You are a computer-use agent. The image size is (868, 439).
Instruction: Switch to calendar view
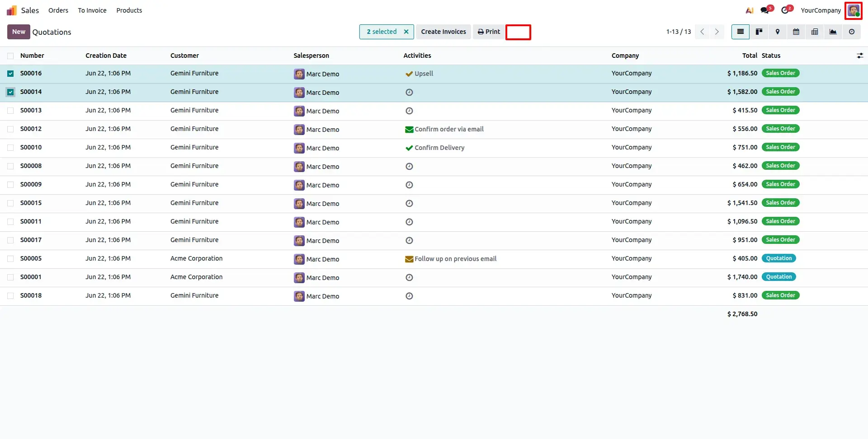[x=796, y=32]
